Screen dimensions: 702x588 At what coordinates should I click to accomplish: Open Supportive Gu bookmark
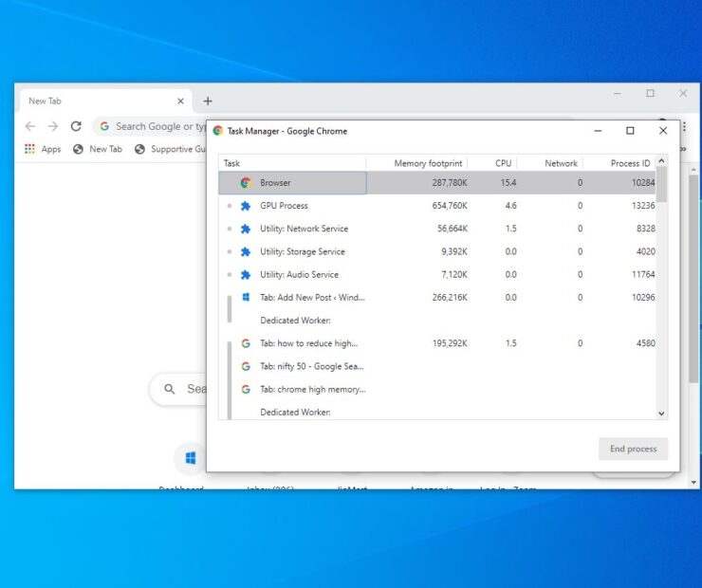tap(170, 149)
